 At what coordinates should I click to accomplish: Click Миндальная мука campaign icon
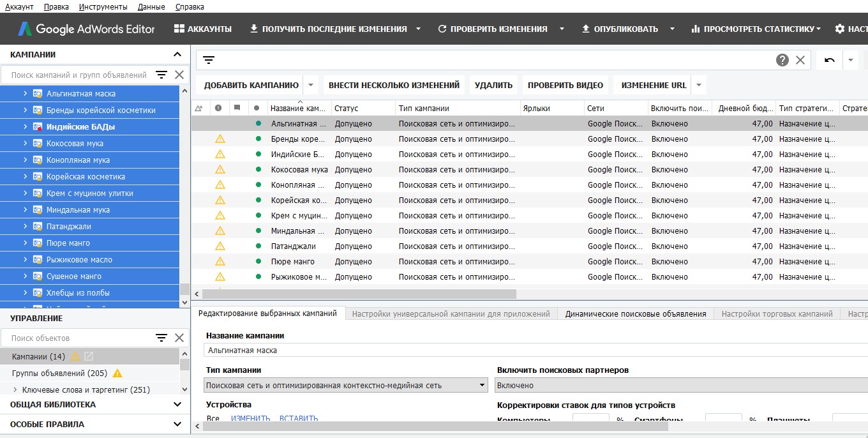tap(38, 209)
